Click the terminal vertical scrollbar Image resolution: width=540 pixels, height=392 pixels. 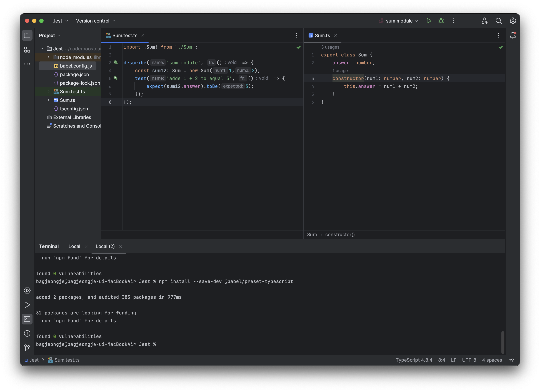503,342
